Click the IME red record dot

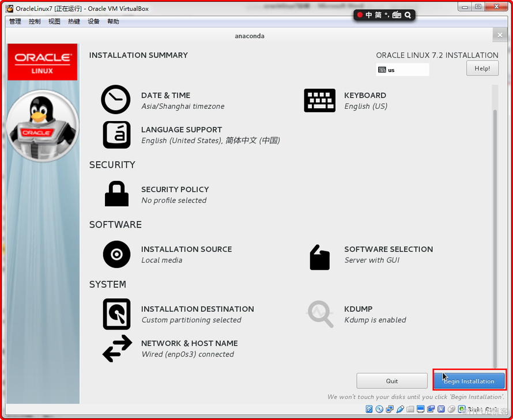[x=360, y=15]
